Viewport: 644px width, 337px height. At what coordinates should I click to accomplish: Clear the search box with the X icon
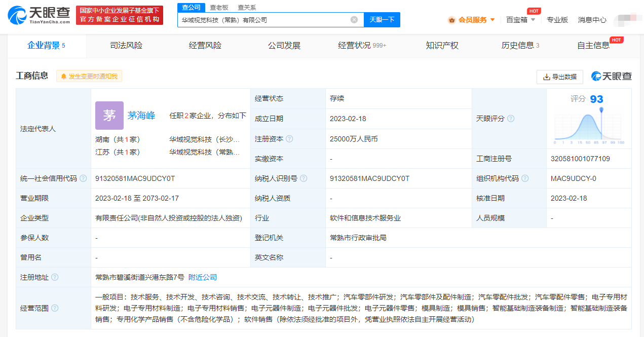tap(354, 19)
